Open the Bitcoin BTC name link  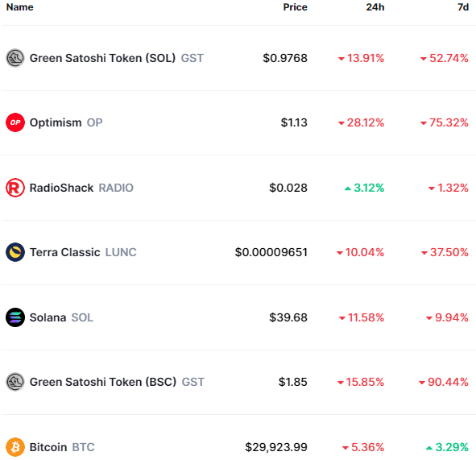62,447
